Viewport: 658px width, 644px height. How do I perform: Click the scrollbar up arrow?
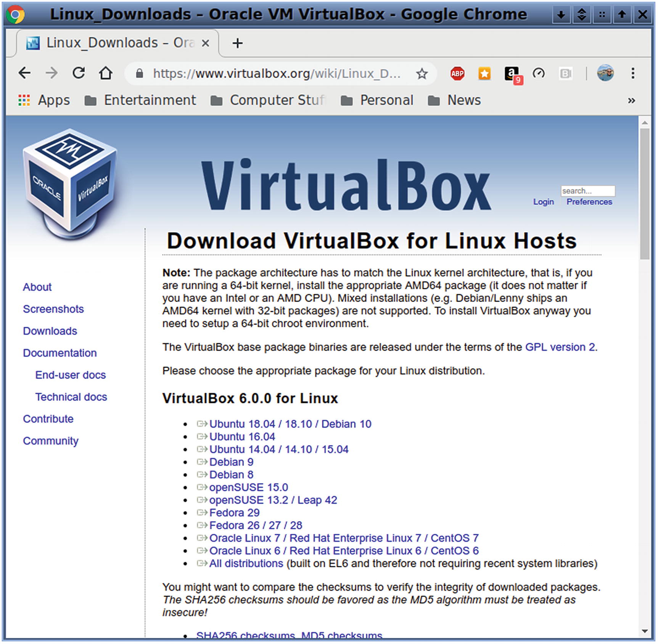645,122
